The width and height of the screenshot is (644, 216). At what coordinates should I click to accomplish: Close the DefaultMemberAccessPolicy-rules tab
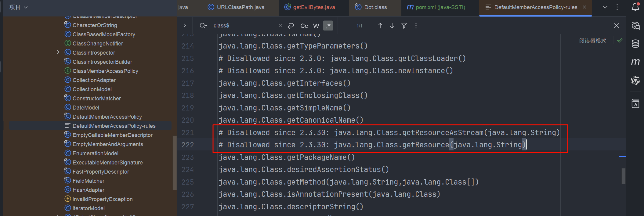(x=584, y=7)
